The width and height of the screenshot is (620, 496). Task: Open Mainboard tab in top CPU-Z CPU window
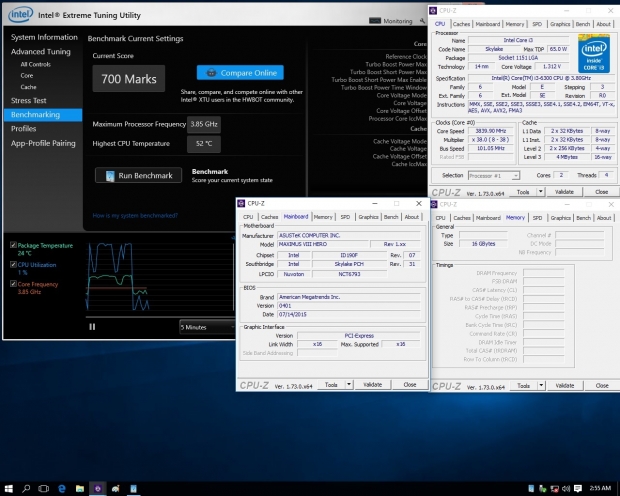pos(488,24)
